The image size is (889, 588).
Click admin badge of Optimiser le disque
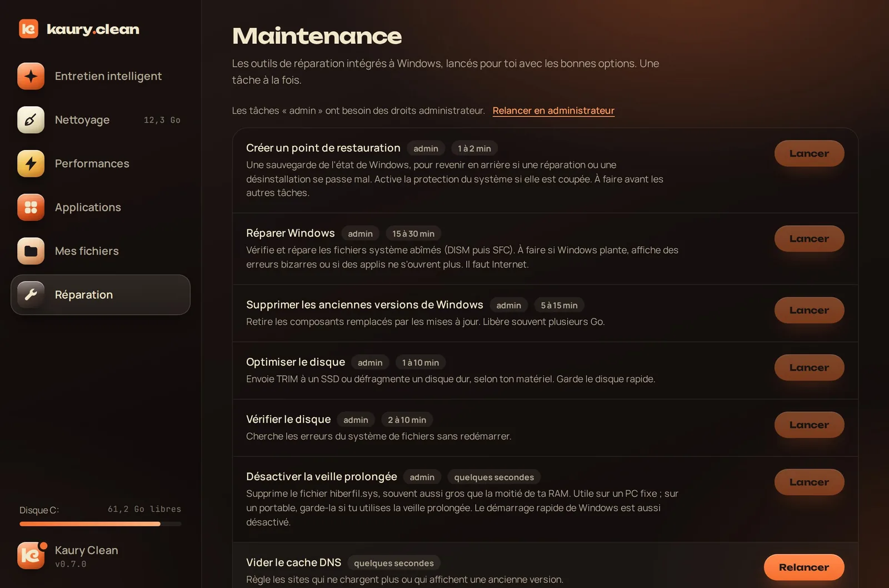(x=370, y=362)
